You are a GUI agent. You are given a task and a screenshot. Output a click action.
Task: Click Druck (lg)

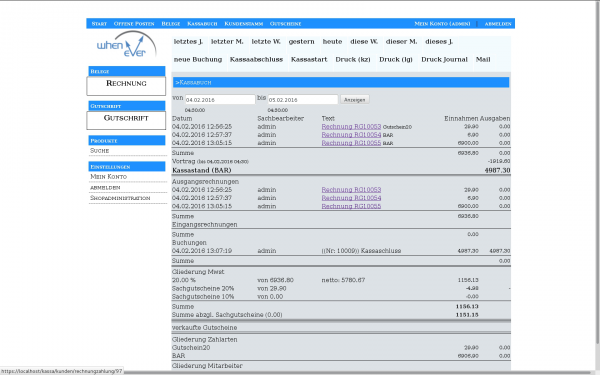[396, 60]
